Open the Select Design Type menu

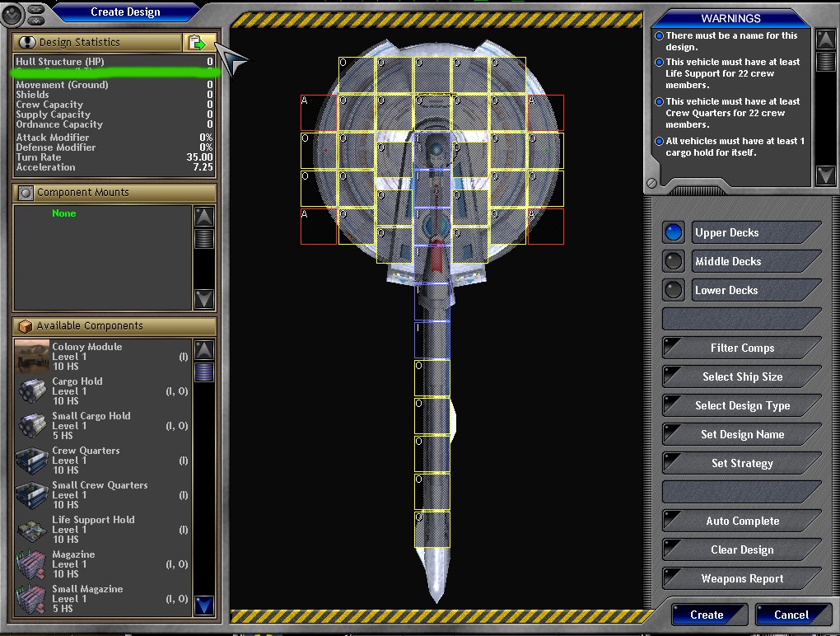tap(741, 405)
